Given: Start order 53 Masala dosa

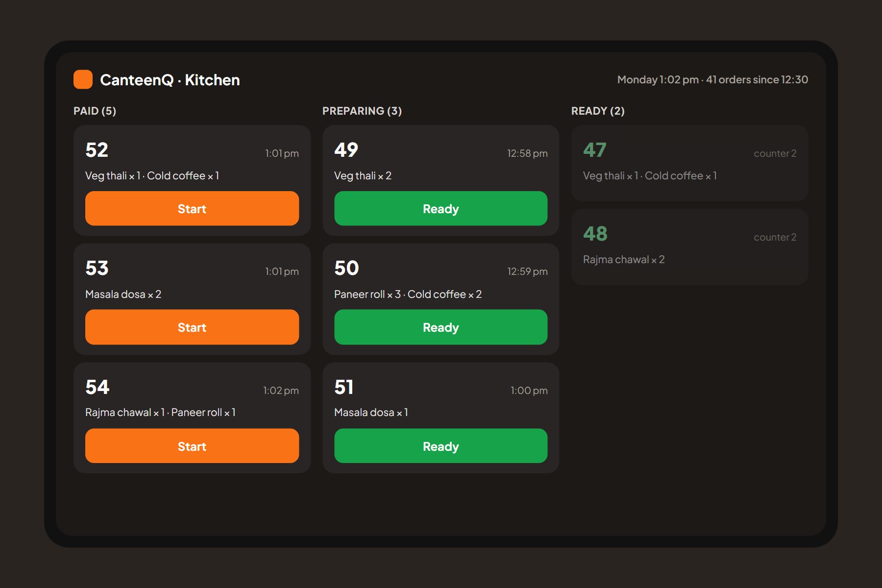Looking at the screenshot, I should click(192, 327).
